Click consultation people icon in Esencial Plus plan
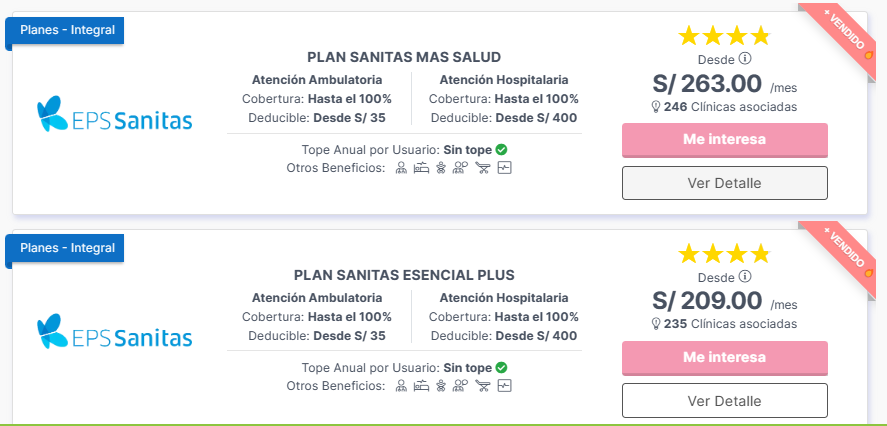The width and height of the screenshot is (887, 426). [x=460, y=386]
